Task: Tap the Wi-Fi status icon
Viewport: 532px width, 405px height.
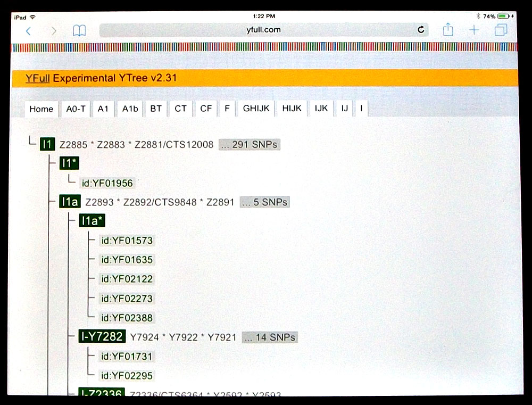Action: click(32, 17)
